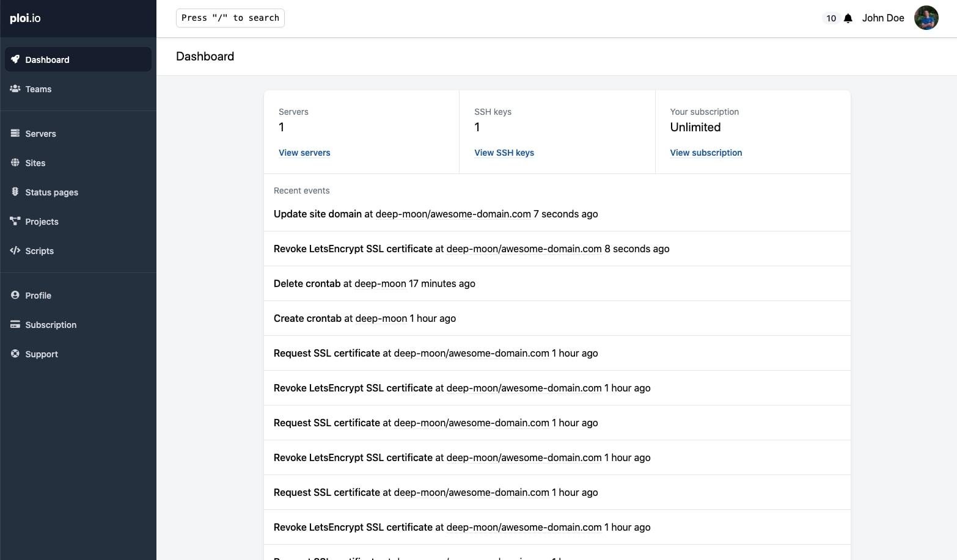Click deep-moon in Delete crontab event
957x560 pixels.
point(380,284)
